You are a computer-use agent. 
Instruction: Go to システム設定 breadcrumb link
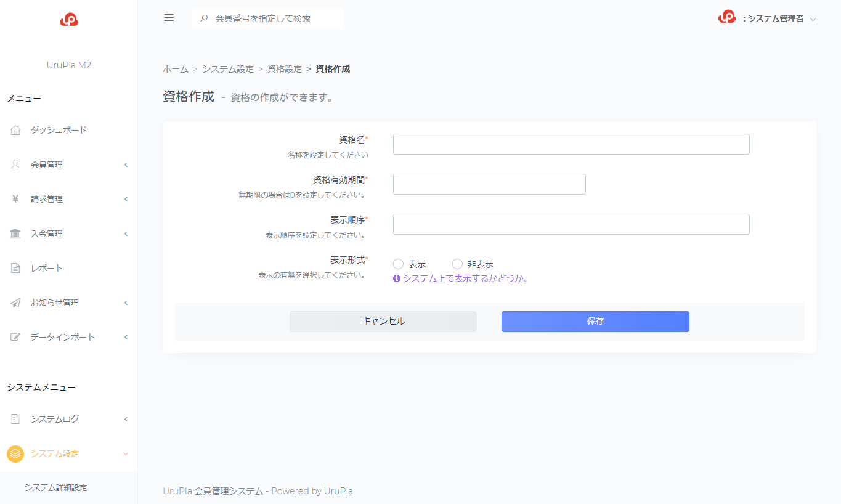coord(228,69)
